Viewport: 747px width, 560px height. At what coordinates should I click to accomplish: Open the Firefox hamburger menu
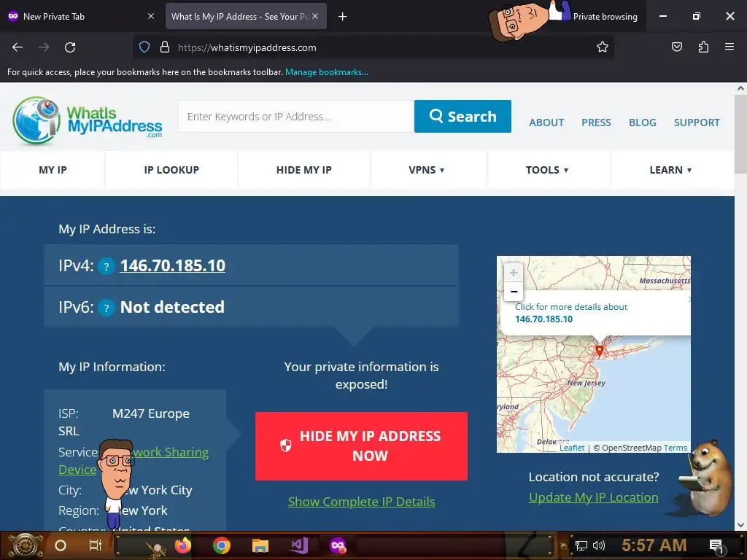[x=729, y=47]
